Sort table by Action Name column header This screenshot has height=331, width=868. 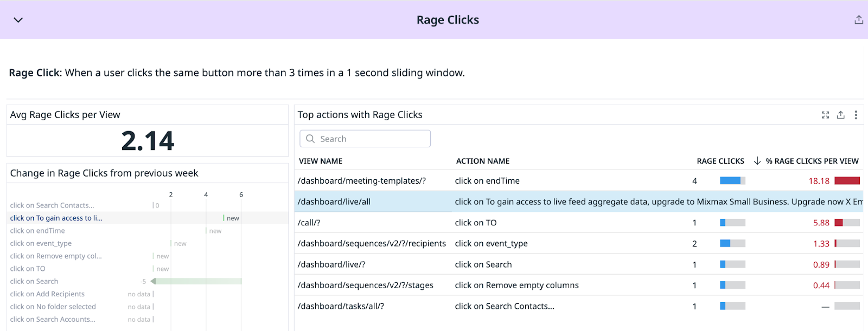482,161
